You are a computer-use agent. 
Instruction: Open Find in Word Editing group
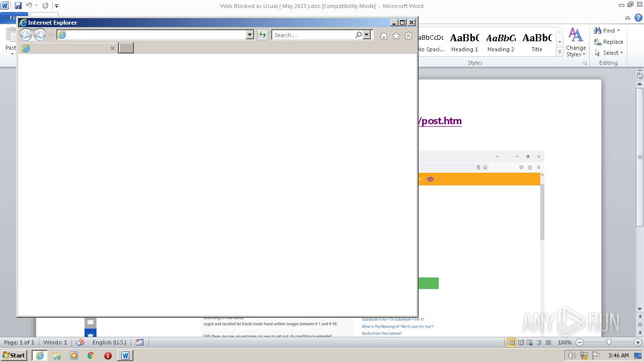(x=605, y=31)
